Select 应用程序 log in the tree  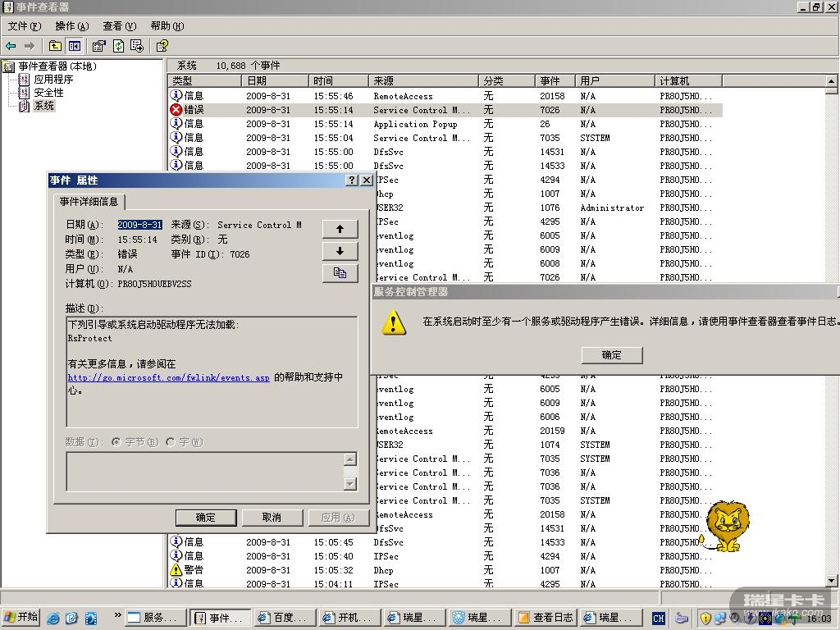[52, 80]
